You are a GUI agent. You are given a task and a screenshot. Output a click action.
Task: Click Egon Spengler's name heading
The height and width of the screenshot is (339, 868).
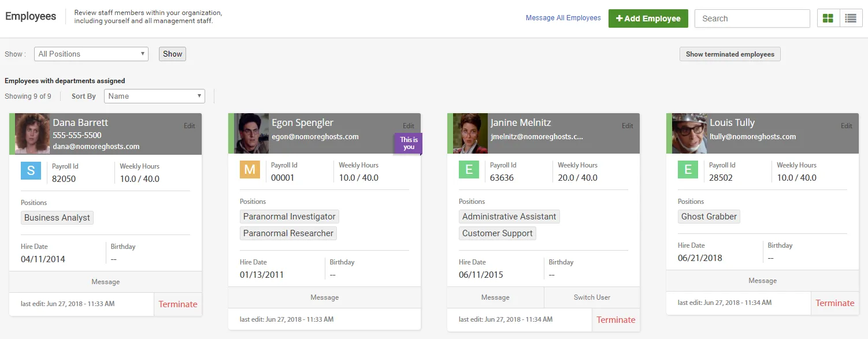pyautogui.click(x=303, y=122)
